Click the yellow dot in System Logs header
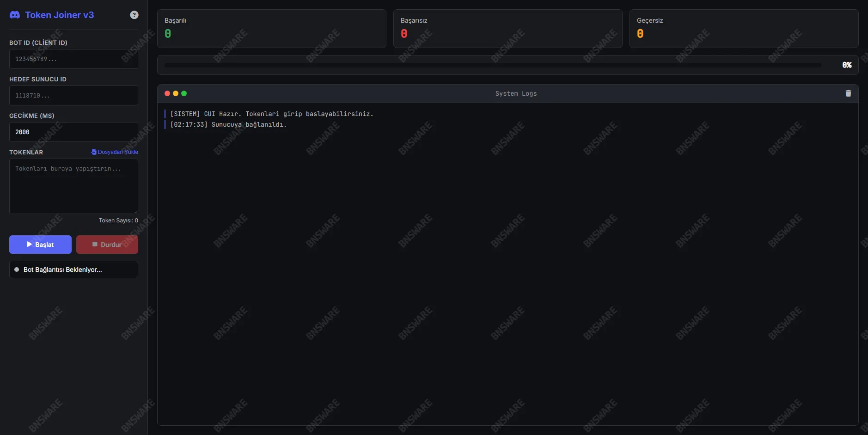The height and width of the screenshot is (435, 868). [x=176, y=93]
